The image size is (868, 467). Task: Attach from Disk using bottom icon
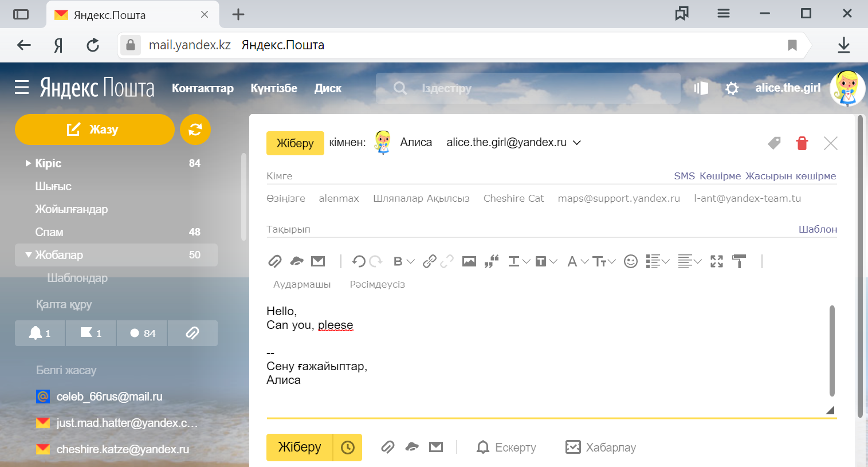click(412, 447)
